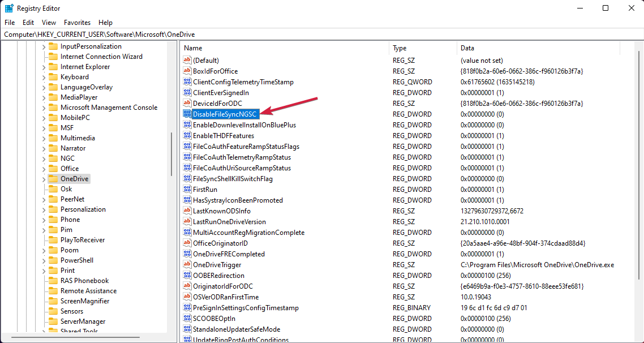Select the FileCoAuthTelemetryRampStatus value
The width and height of the screenshot is (644, 343).
coord(242,157)
